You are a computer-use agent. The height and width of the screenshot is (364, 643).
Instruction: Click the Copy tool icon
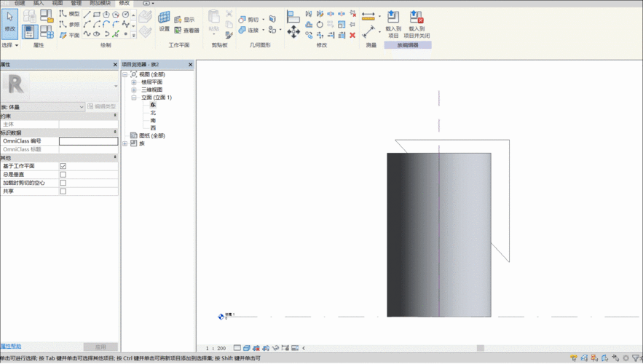pyautogui.click(x=309, y=35)
